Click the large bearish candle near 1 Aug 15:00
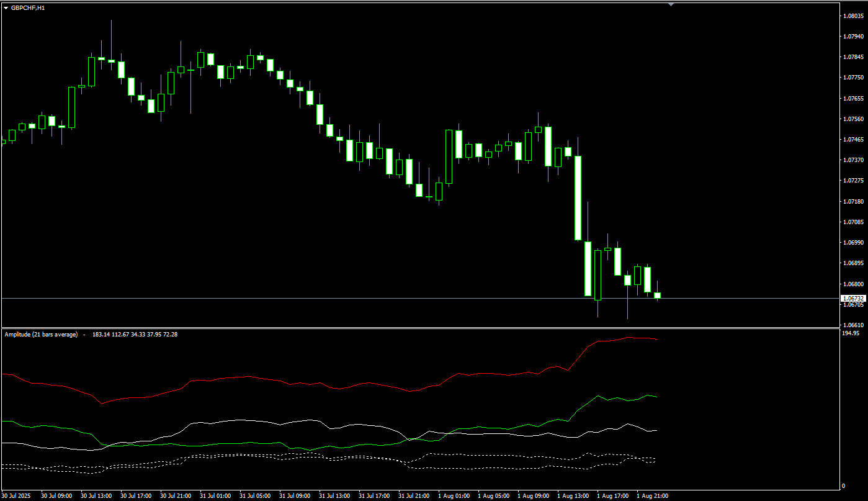This screenshot has height=501, width=868. pos(578,197)
